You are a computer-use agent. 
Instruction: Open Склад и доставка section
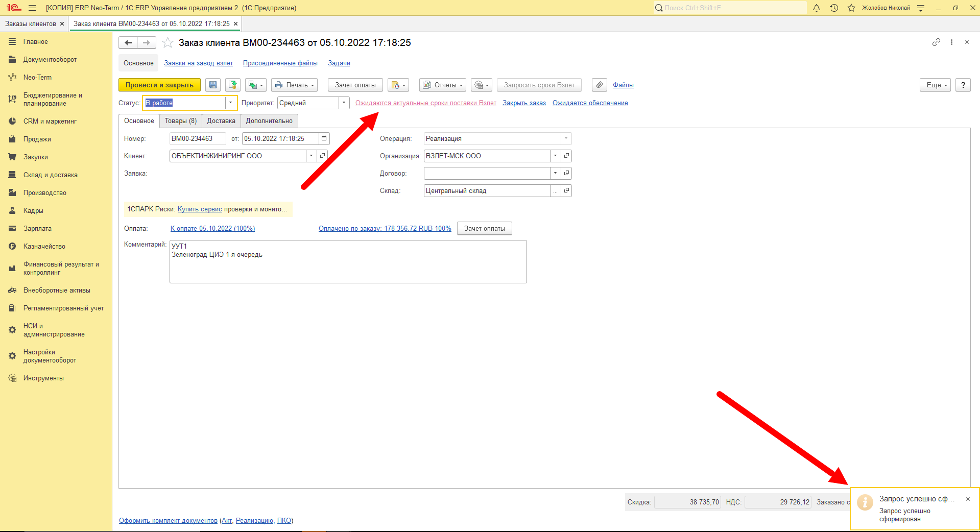click(x=50, y=175)
